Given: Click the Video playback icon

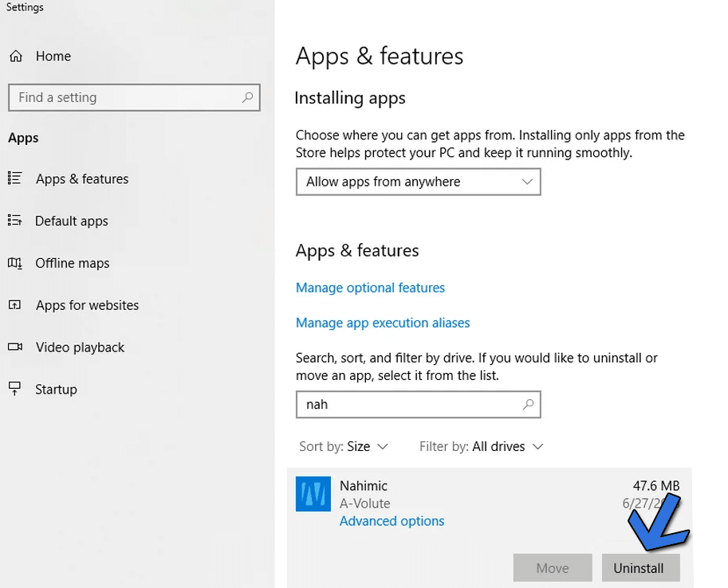Looking at the screenshot, I should (x=14, y=347).
